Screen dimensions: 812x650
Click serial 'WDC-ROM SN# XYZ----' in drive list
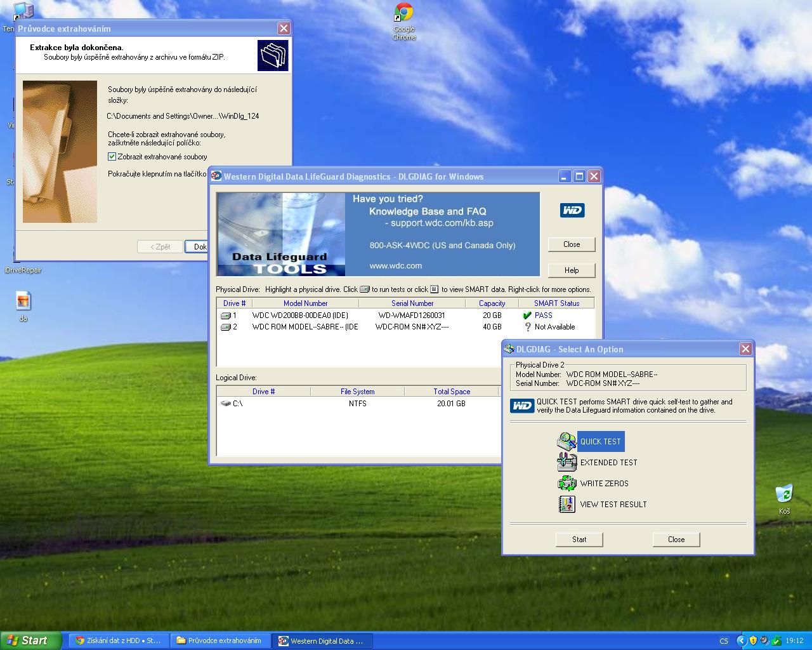tap(412, 327)
